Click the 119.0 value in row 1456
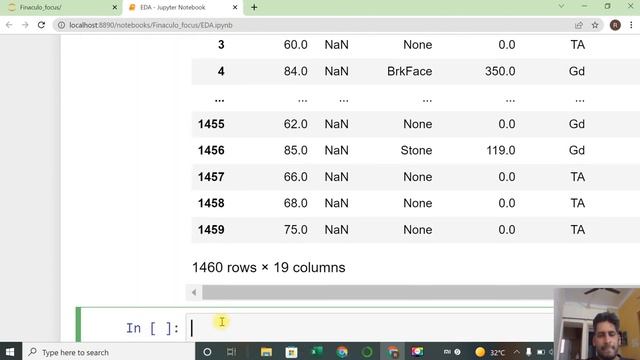The width and height of the screenshot is (640, 360). pos(500,151)
